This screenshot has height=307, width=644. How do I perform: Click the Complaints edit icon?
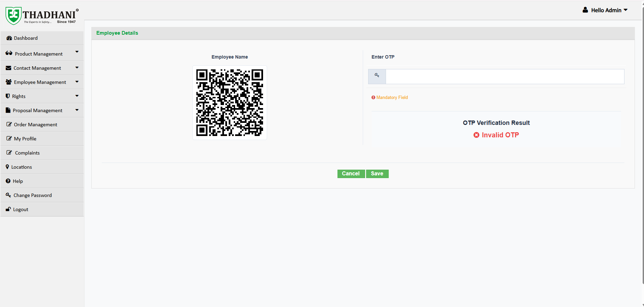(9, 152)
